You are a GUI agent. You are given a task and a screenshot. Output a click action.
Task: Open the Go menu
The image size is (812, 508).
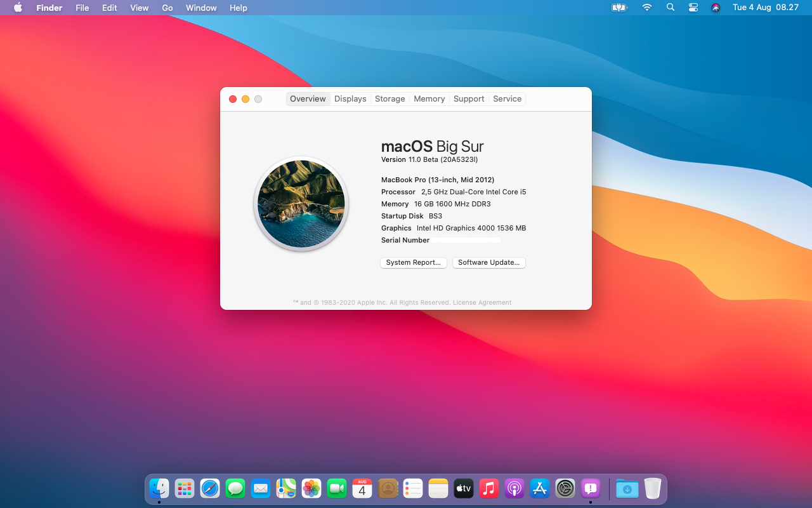click(167, 8)
